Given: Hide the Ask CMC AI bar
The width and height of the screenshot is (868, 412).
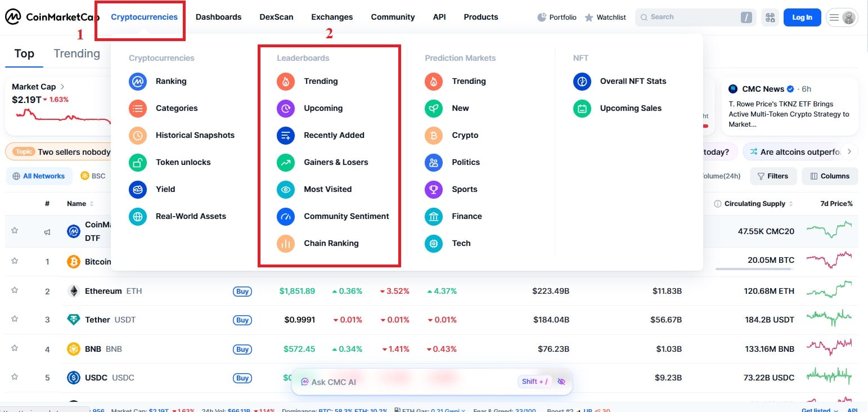Looking at the screenshot, I should tap(561, 382).
